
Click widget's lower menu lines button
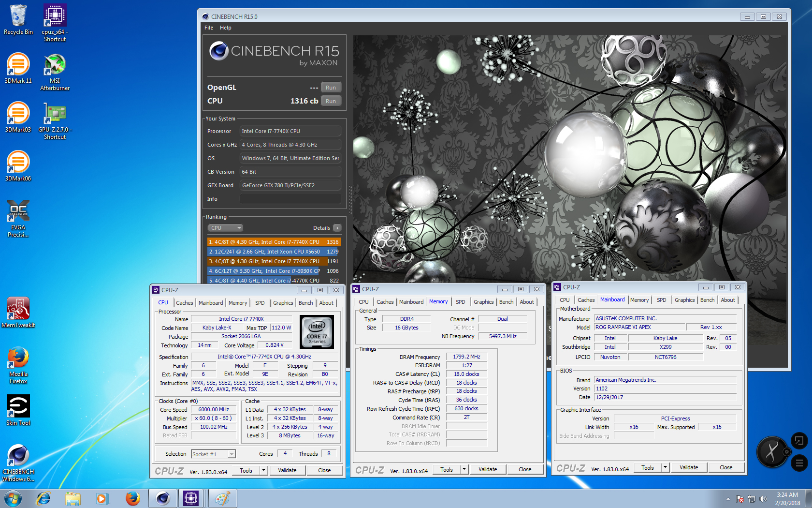click(799, 463)
